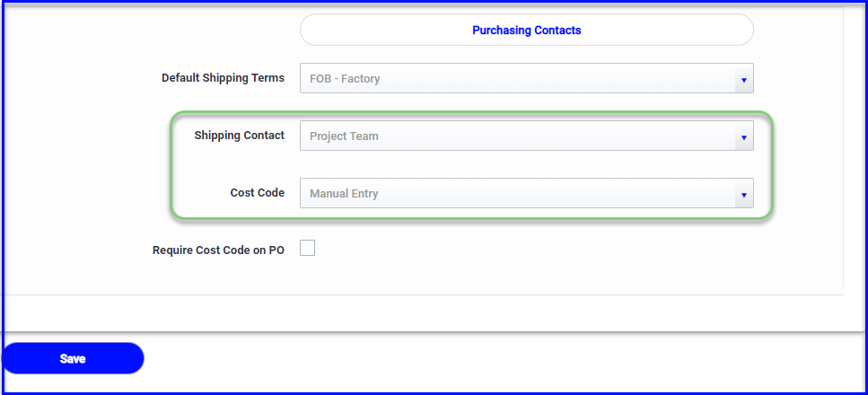This screenshot has width=868, height=395.
Task: Open the Default Shipping Terms combo box
Action: pyautogui.click(x=526, y=78)
